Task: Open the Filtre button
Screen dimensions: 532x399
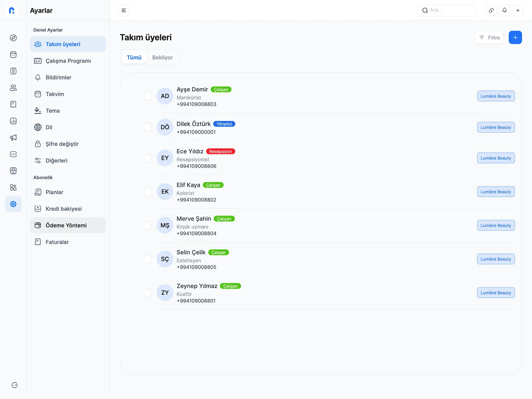Action: tap(489, 38)
